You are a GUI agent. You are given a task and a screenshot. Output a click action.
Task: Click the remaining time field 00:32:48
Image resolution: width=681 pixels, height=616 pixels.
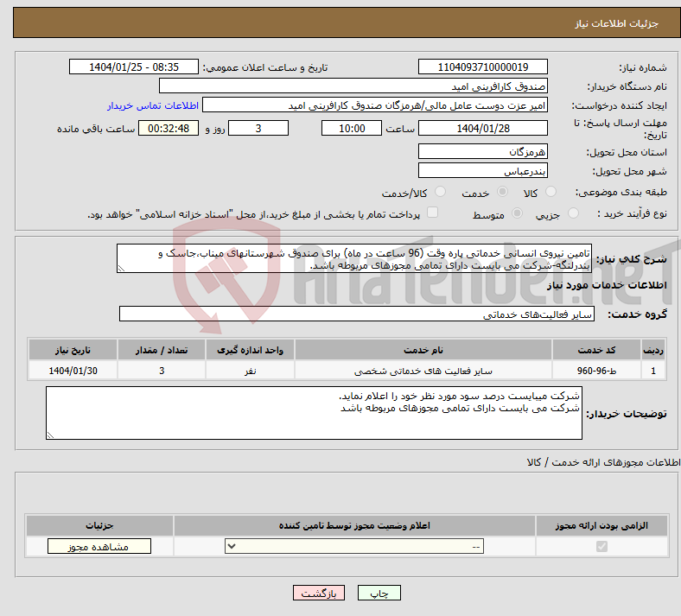(x=169, y=128)
